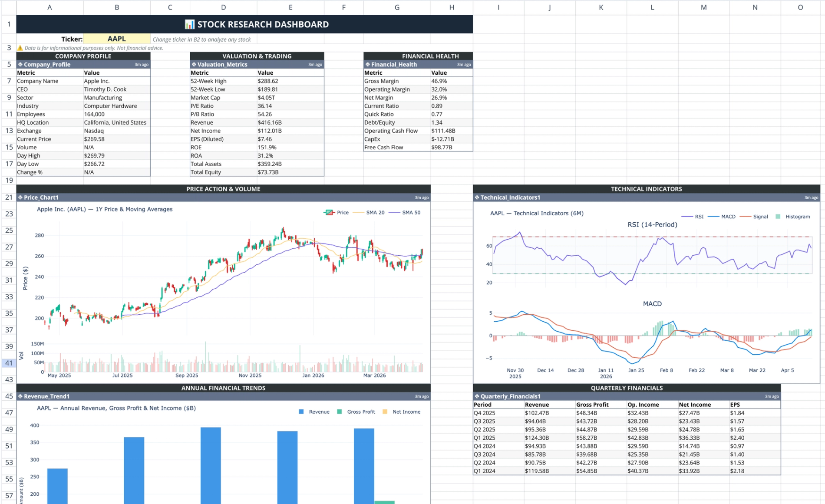Click the FINANCIAL HEALTH section header
The image size is (825, 504).
[418, 56]
